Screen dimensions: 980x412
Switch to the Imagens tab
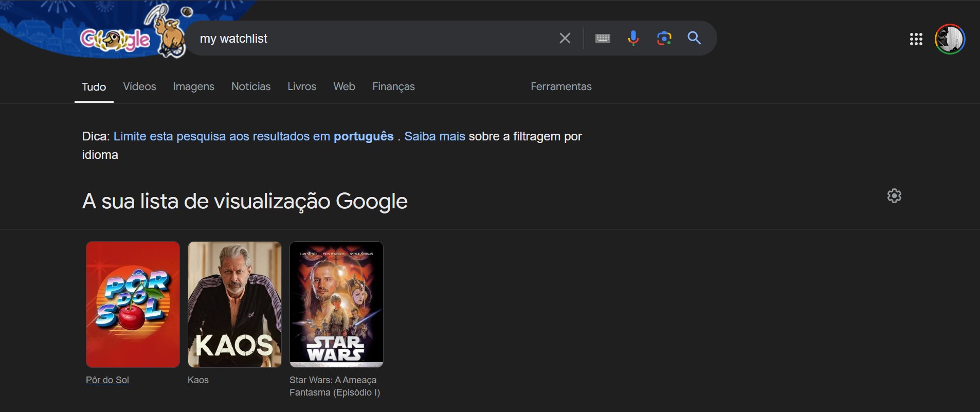[193, 86]
